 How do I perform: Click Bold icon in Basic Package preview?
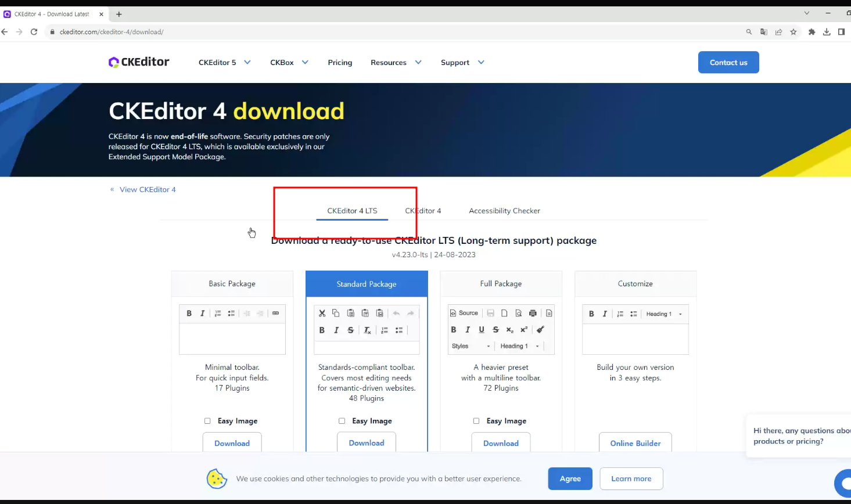189,313
